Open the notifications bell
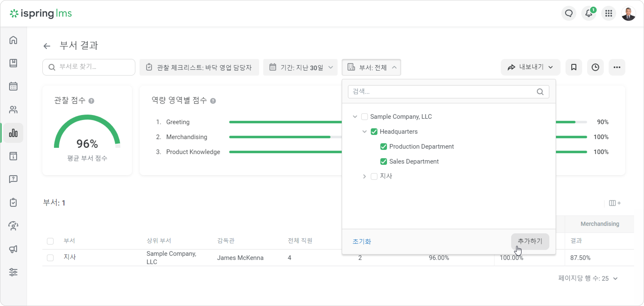This screenshot has width=644, height=306. [x=589, y=13]
